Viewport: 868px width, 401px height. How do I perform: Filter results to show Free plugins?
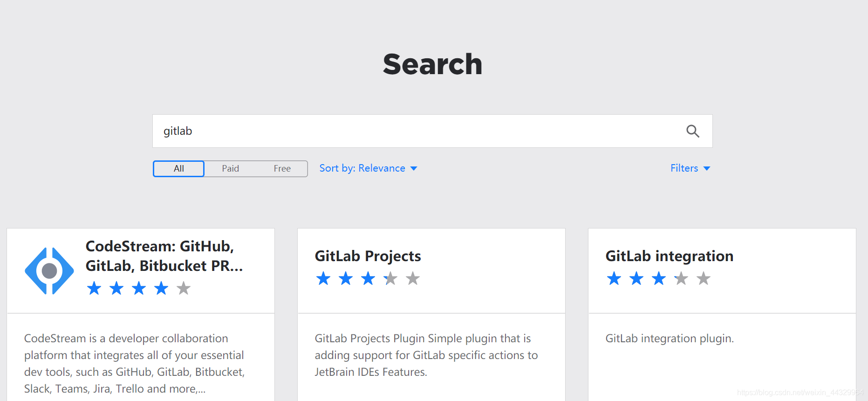(282, 168)
